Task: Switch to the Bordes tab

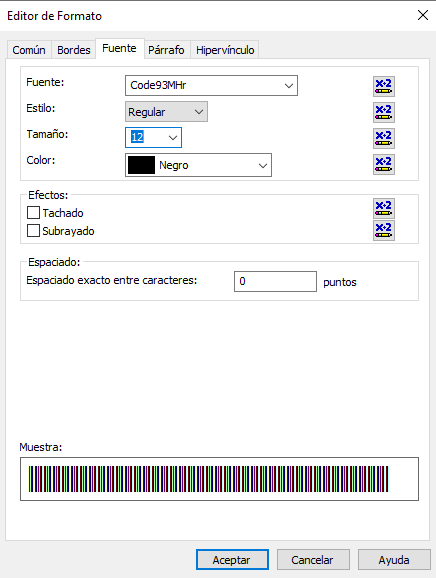Action: pyautogui.click(x=74, y=50)
